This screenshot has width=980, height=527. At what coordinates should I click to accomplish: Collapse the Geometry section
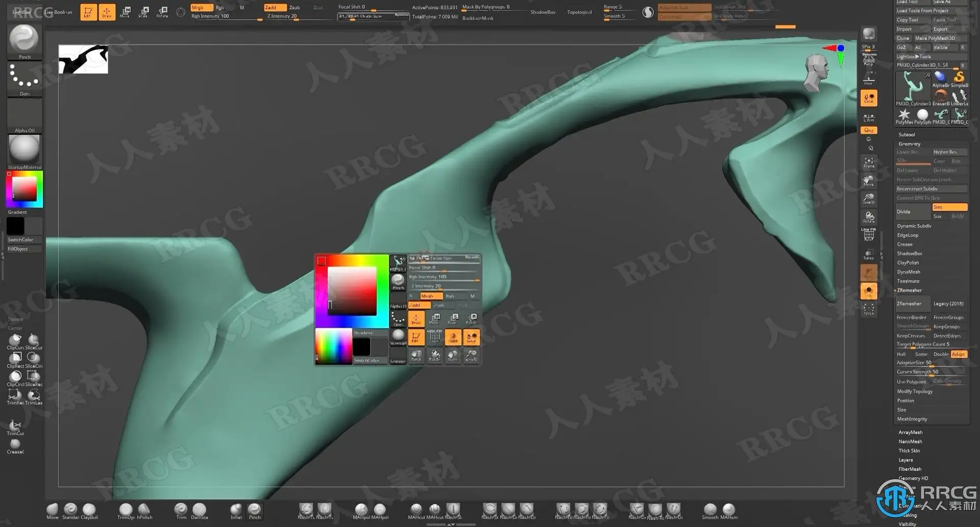tap(909, 144)
